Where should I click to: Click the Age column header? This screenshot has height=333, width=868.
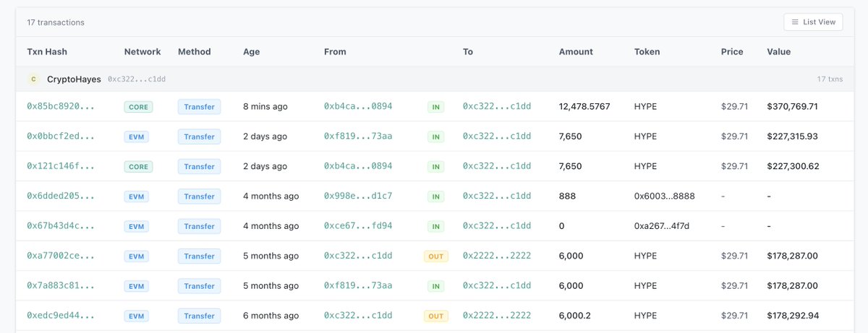click(x=252, y=52)
